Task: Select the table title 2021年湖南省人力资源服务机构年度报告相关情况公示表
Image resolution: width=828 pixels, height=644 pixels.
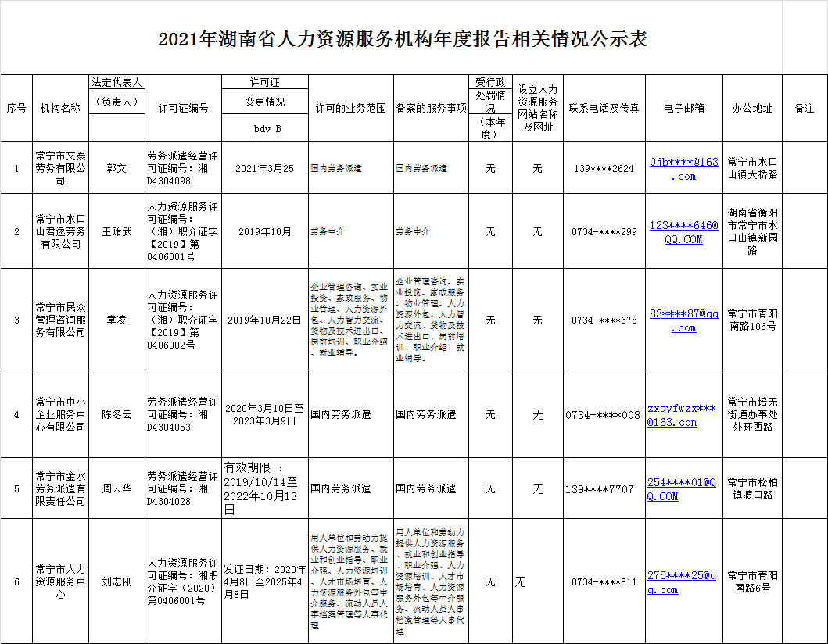Action: 403,39
